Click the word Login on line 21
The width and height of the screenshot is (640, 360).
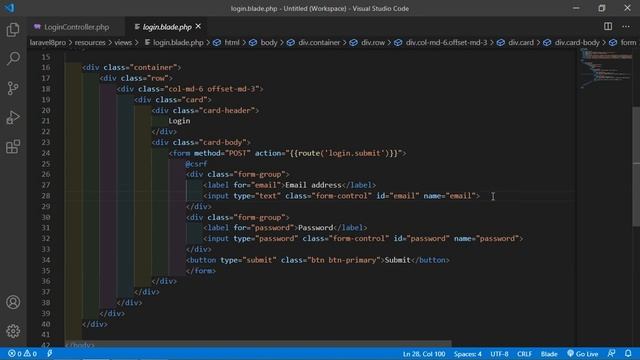tap(179, 121)
